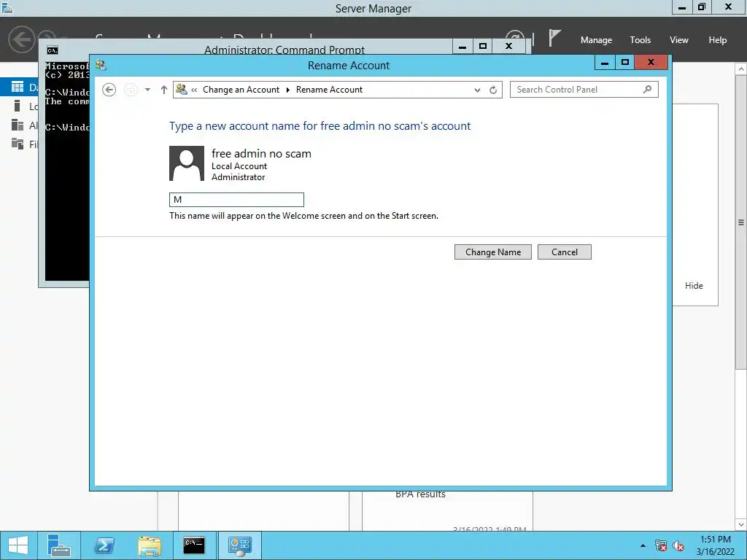Search Control Panel box
The width and height of the screenshot is (747, 560).
[584, 90]
